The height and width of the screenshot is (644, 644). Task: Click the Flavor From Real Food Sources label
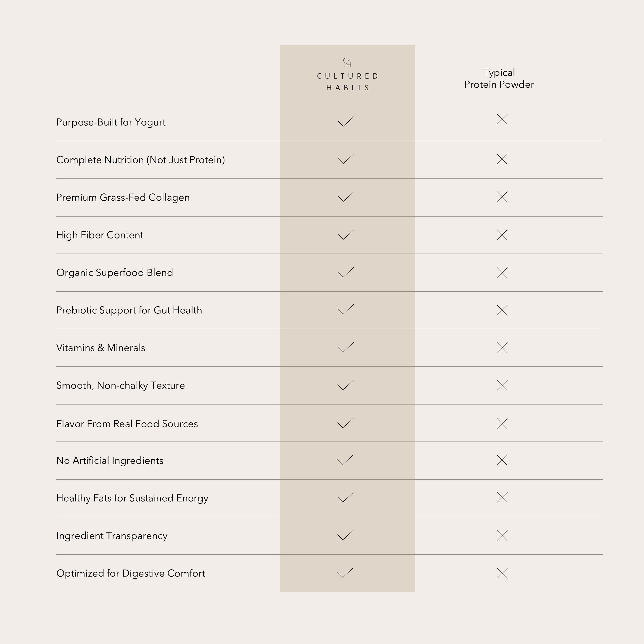point(127,424)
